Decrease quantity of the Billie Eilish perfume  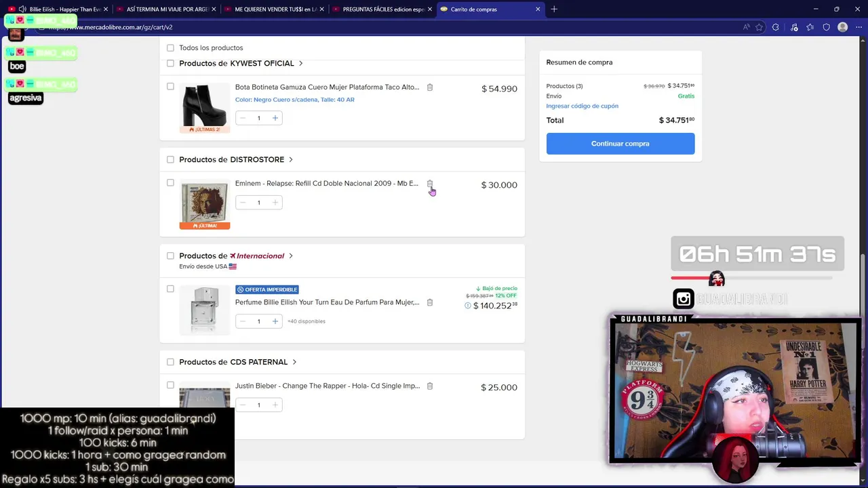243,321
